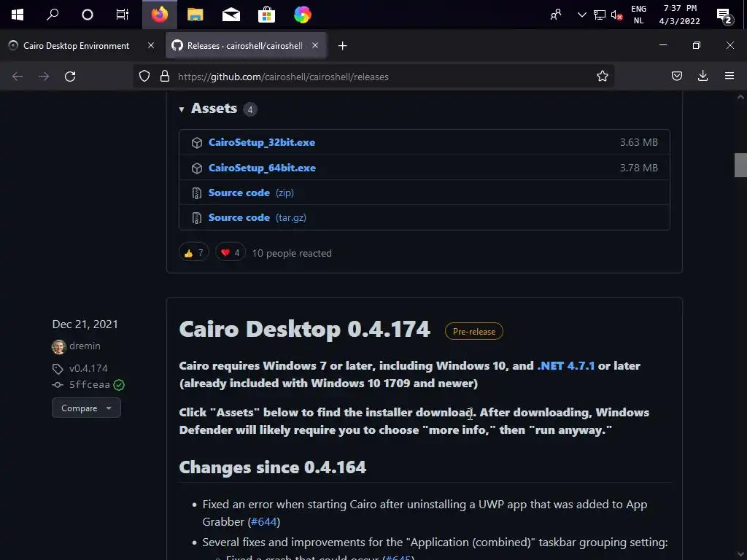The width and height of the screenshot is (747, 560).
Task: Open the People icon in system tray
Action: coord(556,15)
